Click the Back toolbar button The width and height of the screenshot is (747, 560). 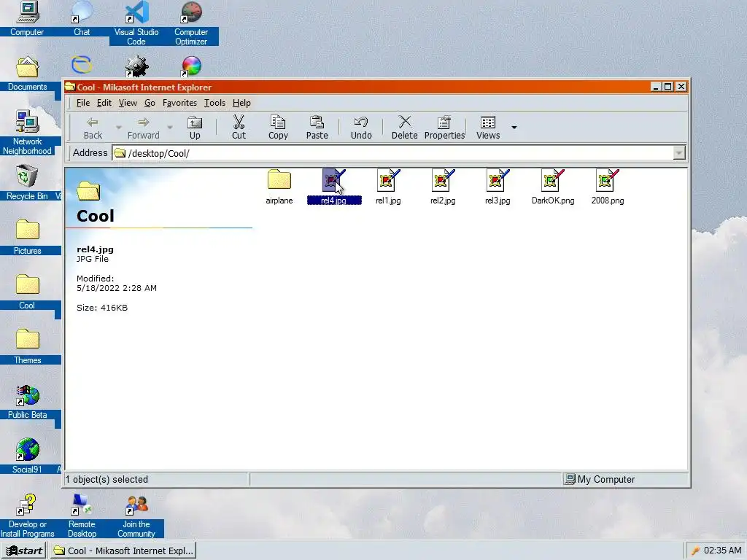[x=93, y=128]
